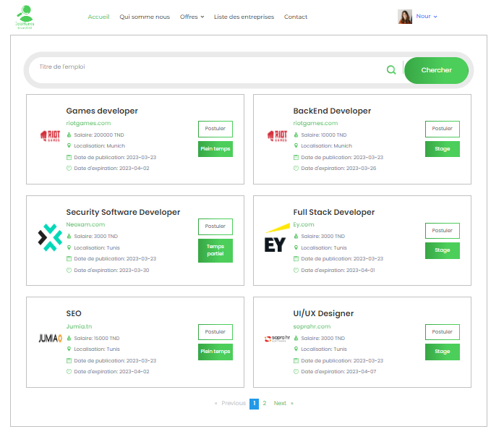Click the EY company logo
Image resolution: width=504 pixels, height=437 pixels.
pyautogui.click(x=276, y=242)
